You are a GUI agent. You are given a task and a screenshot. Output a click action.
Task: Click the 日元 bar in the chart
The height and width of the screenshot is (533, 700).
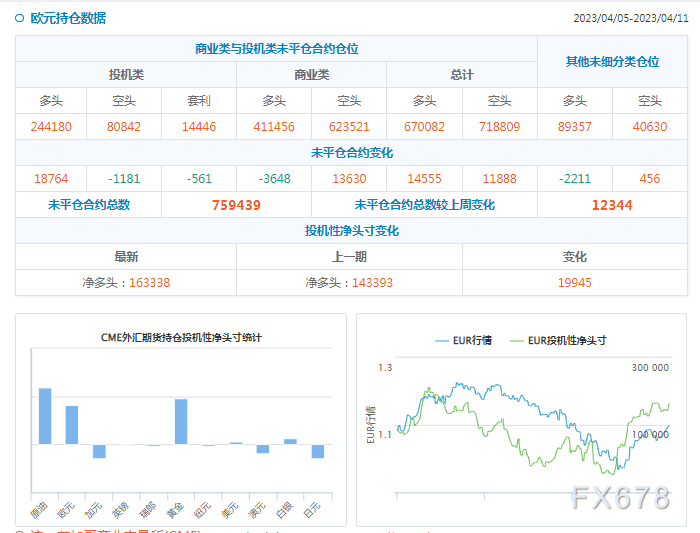click(318, 451)
